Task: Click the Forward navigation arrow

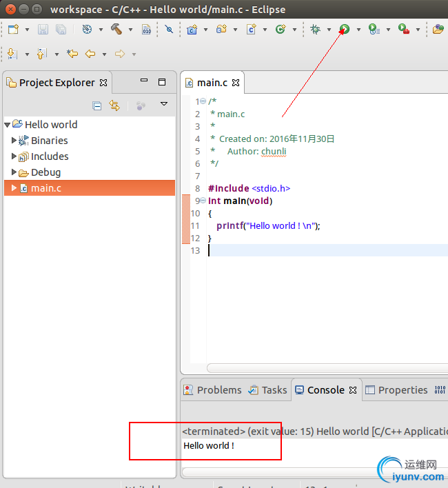Action: pyautogui.click(x=120, y=54)
